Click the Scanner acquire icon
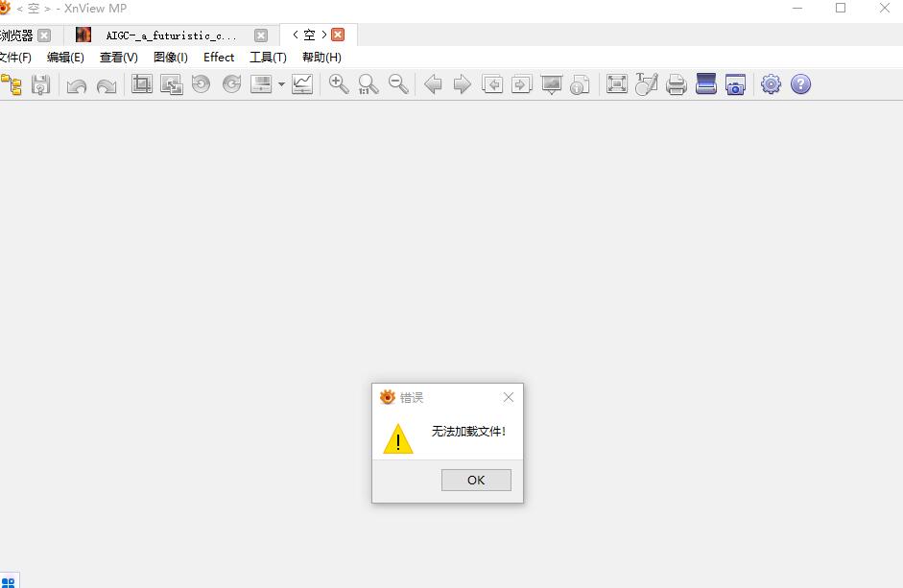This screenshot has width=903, height=588. tap(706, 84)
